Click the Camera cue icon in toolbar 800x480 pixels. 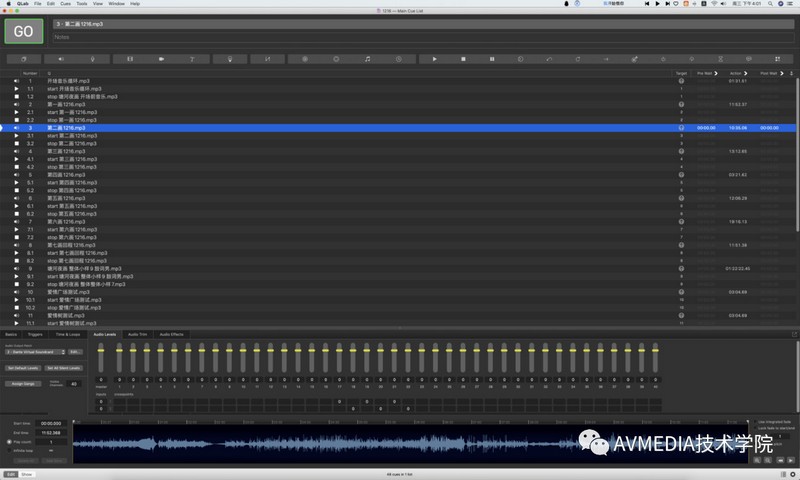pyautogui.click(x=162, y=59)
